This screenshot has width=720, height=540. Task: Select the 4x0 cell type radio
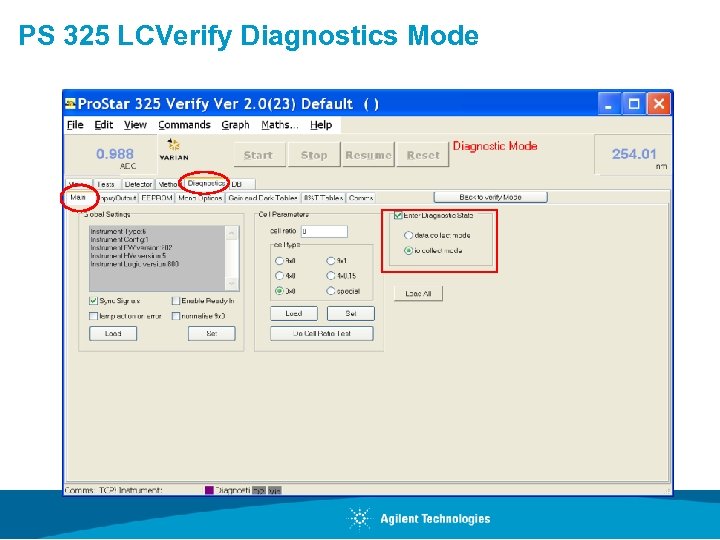[x=279, y=276]
